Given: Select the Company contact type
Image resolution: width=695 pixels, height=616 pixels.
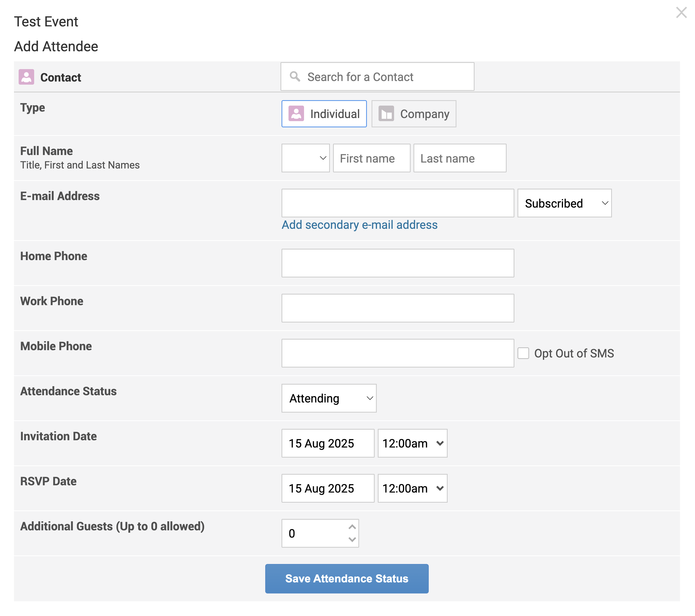Looking at the screenshot, I should (x=414, y=114).
